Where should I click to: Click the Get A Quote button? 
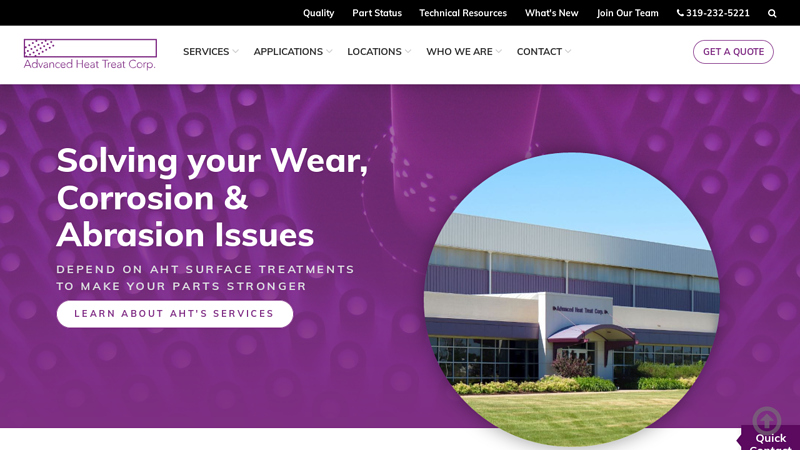click(x=733, y=52)
